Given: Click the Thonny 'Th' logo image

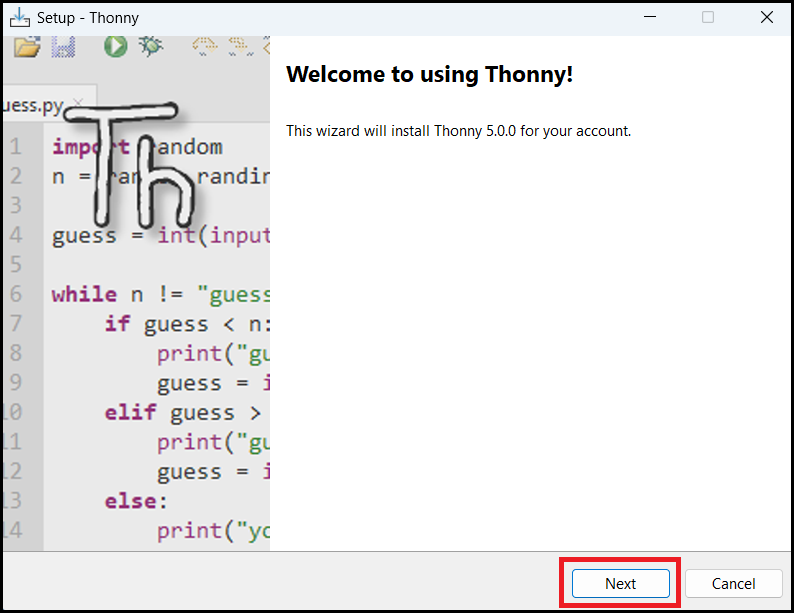Looking at the screenshot, I should tap(131, 165).
